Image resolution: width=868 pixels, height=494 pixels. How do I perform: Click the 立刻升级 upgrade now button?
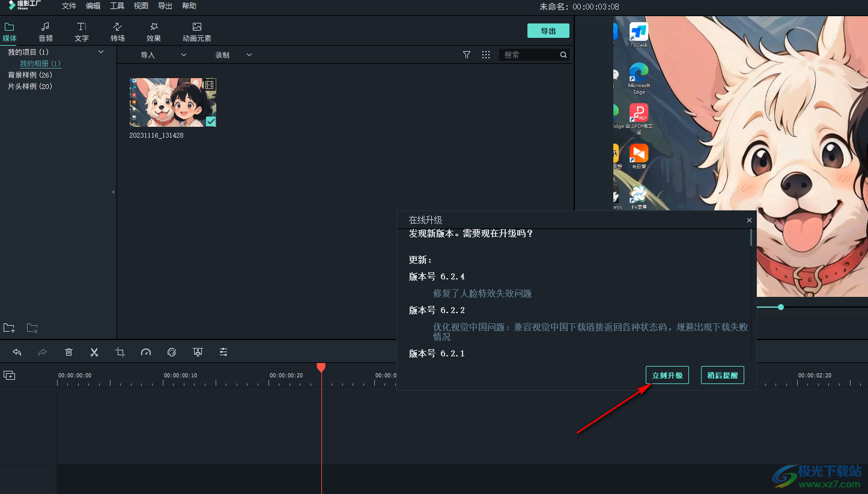click(667, 375)
